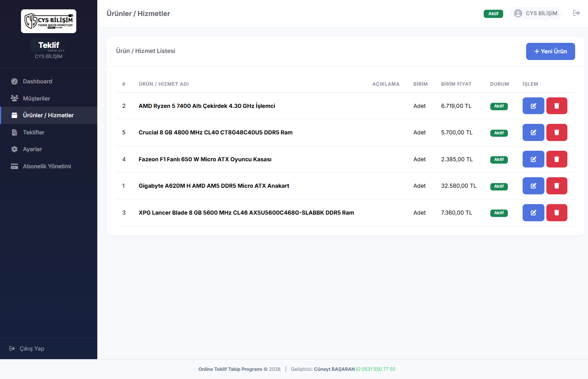588x379 pixels.
Task: Click the Abonelik Yönetimi card icon
Action: [x=14, y=166]
